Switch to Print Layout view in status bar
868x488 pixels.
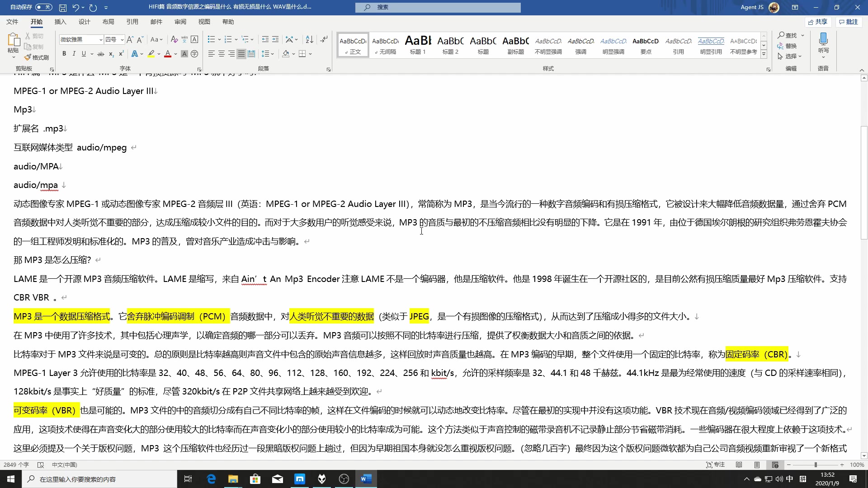757,465
